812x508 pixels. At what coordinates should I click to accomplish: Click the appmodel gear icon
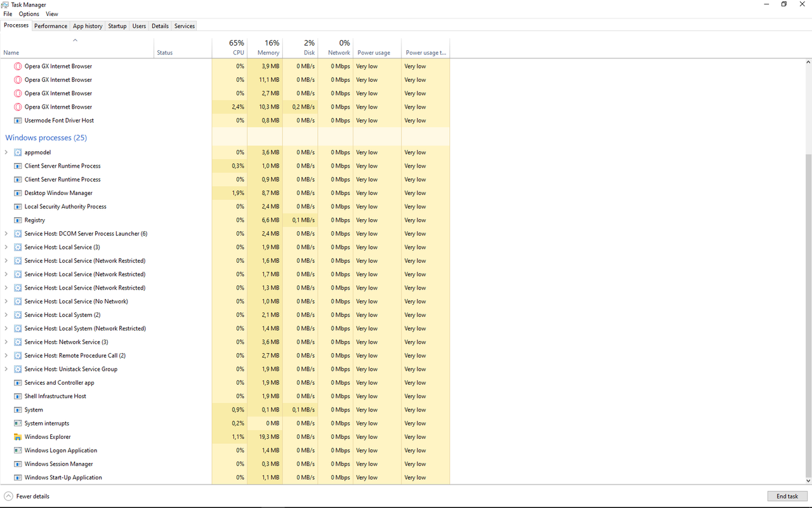pos(18,152)
